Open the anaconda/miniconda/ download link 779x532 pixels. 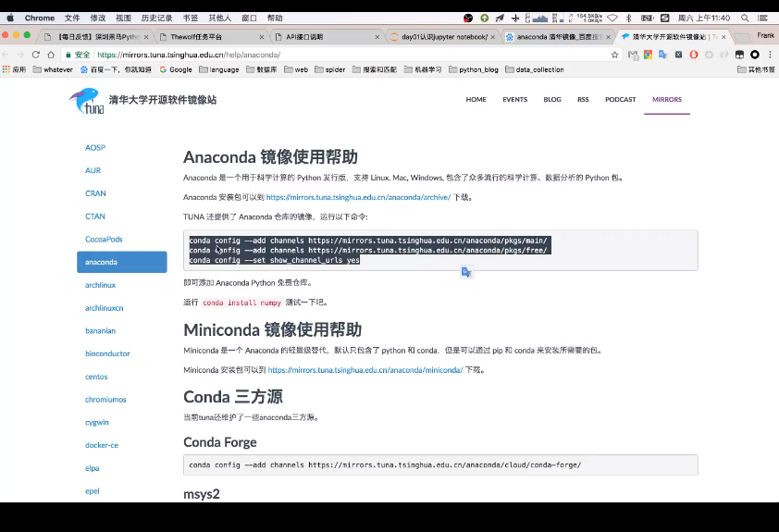coord(365,370)
